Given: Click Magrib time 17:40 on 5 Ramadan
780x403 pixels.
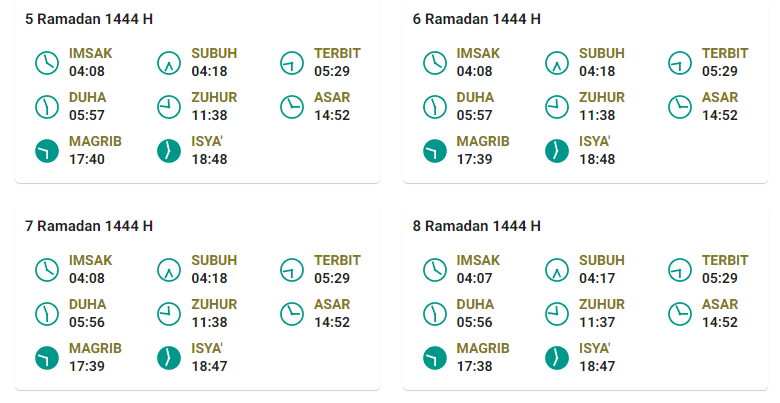Looking at the screenshot, I should coord(87,159).
